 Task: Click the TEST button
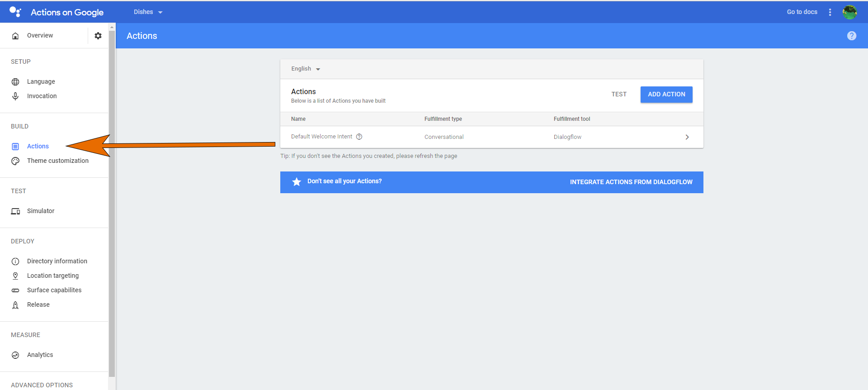coord(619,95)
